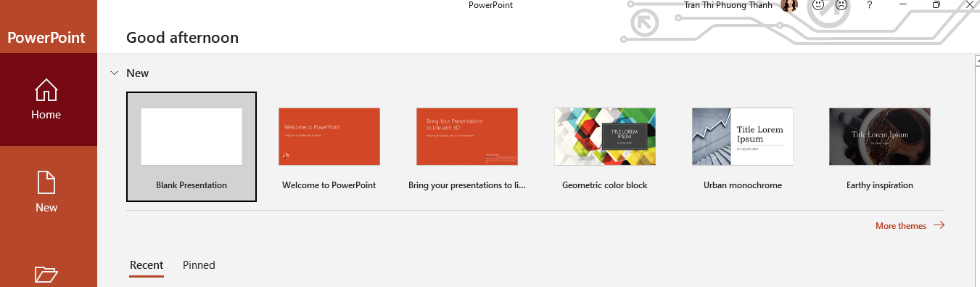The width and height of the screenshot is (980, 287).
Task: Pick the Geometric color block theme
Action: 605,147
